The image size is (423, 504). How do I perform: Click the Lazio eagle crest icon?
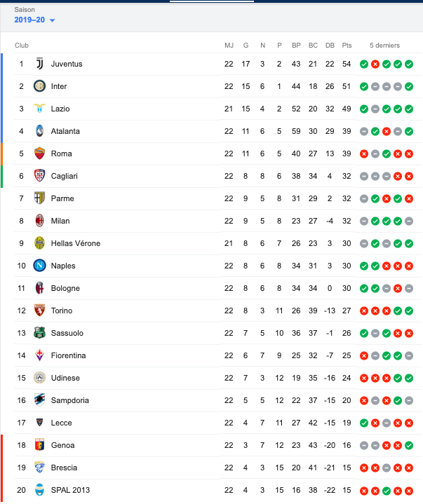(x=39, y=109)
